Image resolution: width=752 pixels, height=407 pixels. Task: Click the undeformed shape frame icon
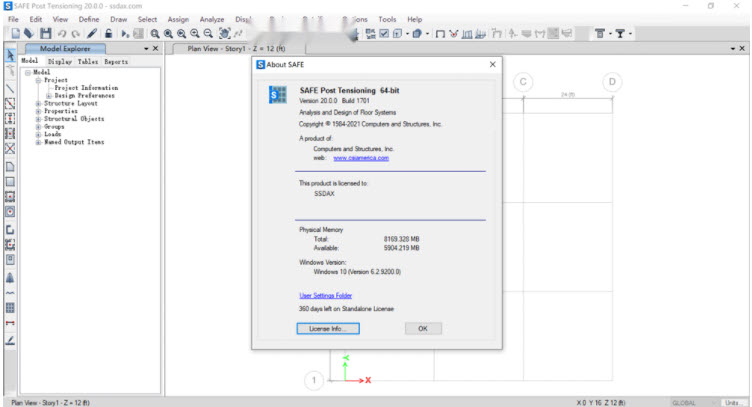pos(440,34)
